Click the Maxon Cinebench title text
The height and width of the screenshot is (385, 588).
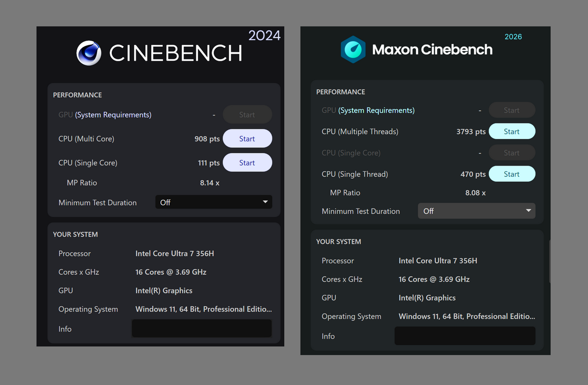pos(432,49)
